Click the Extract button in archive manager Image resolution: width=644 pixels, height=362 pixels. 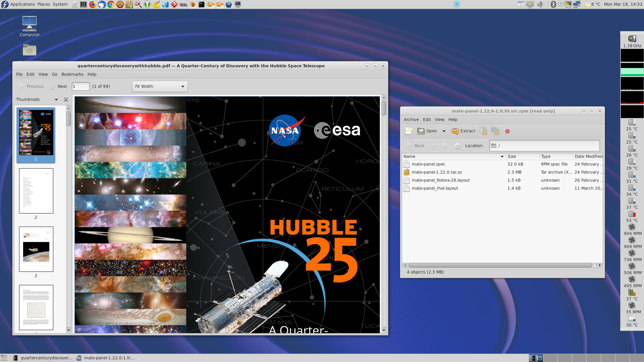tap(463, 131)
